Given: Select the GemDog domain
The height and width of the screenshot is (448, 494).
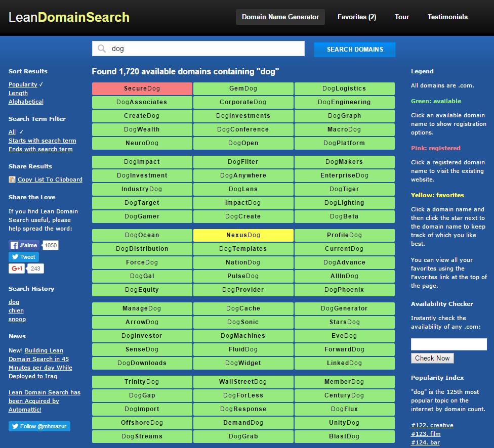Looking at the screenshot, I should click(x=243, y=88).
